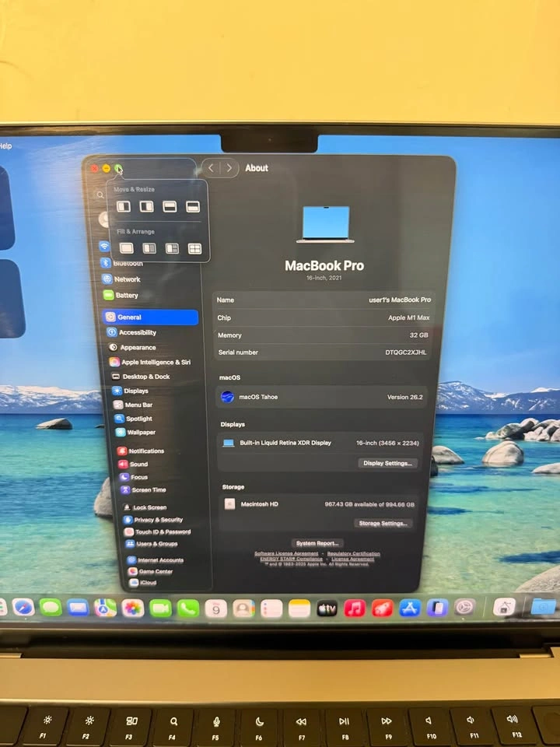
Task: Open the Regulatory Certification link
Action: [x=353, y=553]
